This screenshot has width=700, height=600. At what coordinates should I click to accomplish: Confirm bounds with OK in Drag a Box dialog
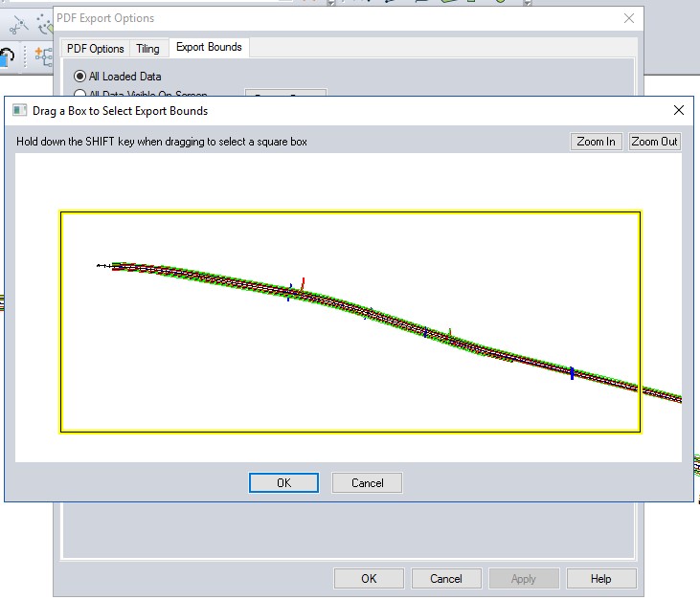(x=284, y=482)
